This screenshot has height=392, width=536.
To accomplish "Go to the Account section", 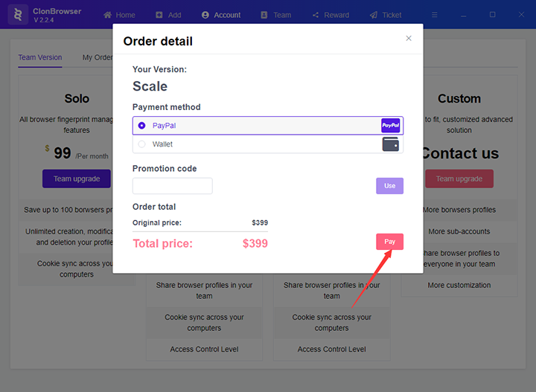I will pos(221,15).
